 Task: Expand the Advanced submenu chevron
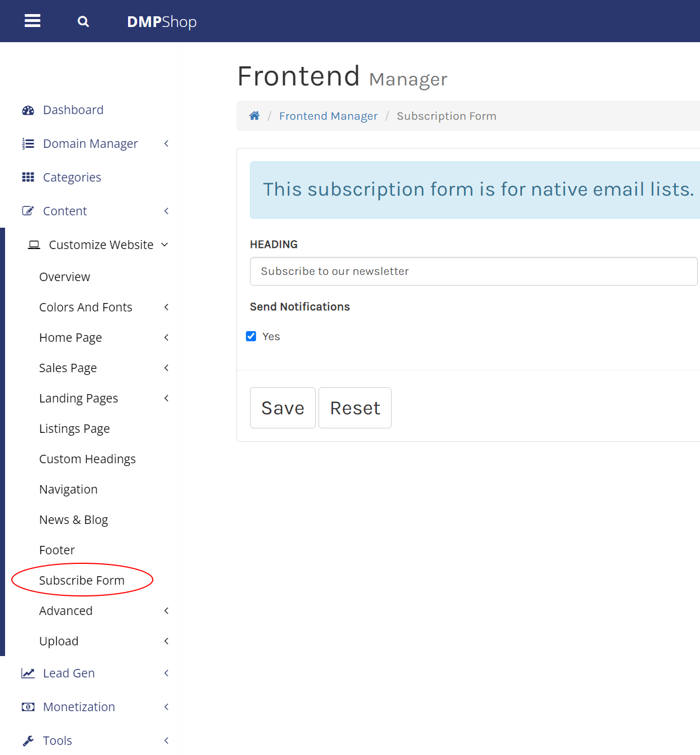(166, 611)
